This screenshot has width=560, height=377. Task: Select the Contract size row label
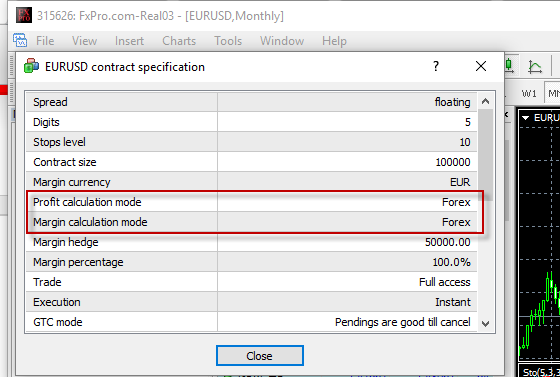[x=65, y=162]
